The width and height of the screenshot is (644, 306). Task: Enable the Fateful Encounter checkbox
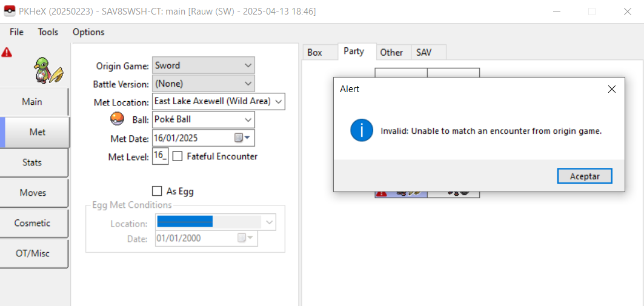(178, 156)
